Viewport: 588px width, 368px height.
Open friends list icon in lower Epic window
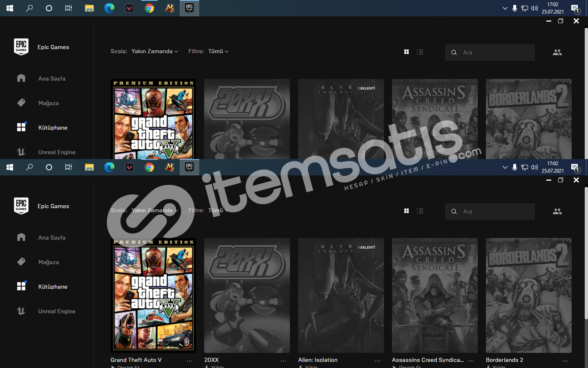pos(557,211)
